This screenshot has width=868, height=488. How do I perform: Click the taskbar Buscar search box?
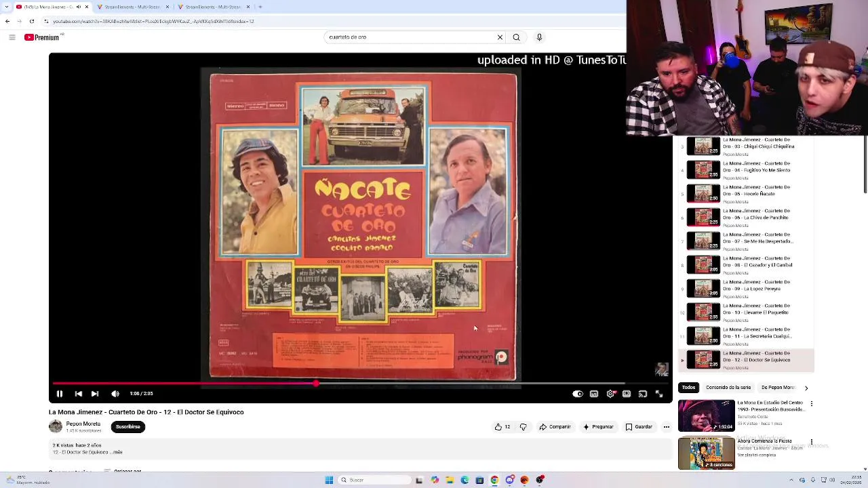tap(375, 480)
